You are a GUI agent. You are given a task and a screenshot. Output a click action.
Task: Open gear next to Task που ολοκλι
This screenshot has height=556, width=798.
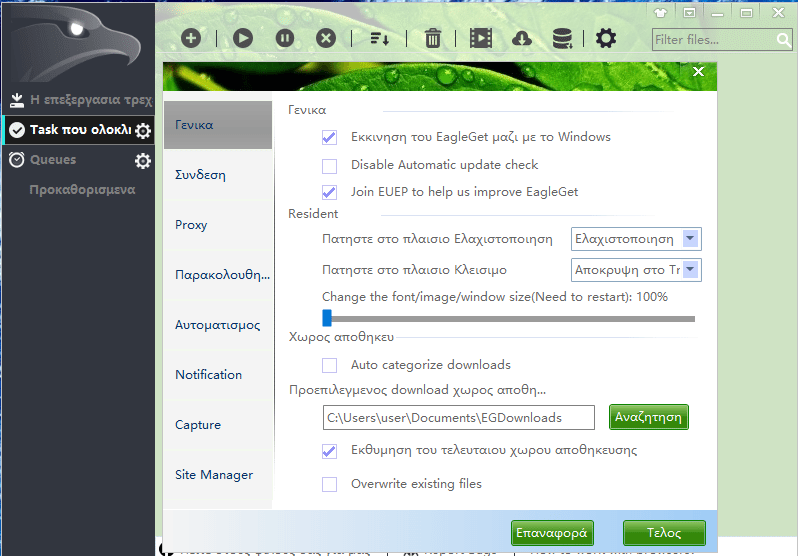pyautogui.click(x=143, y=130)
